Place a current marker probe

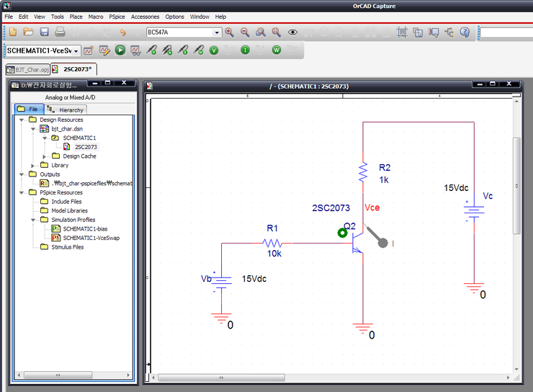182,50
